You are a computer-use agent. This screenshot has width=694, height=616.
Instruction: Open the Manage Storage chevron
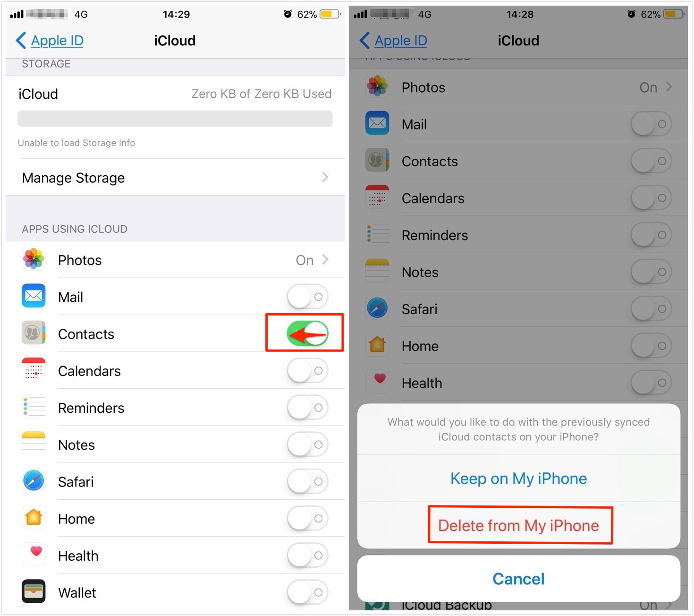325,177
